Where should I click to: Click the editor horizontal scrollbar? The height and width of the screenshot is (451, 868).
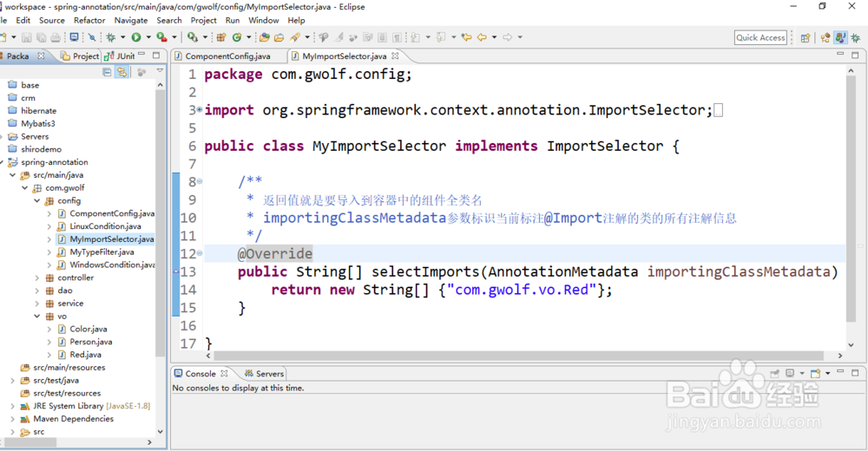[519, 356]
